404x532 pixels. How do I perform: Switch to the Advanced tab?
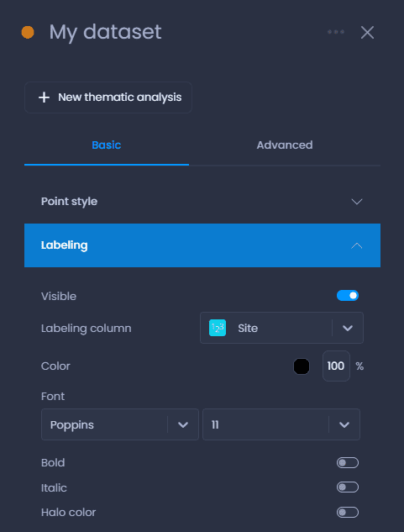[x=285, y=145]
